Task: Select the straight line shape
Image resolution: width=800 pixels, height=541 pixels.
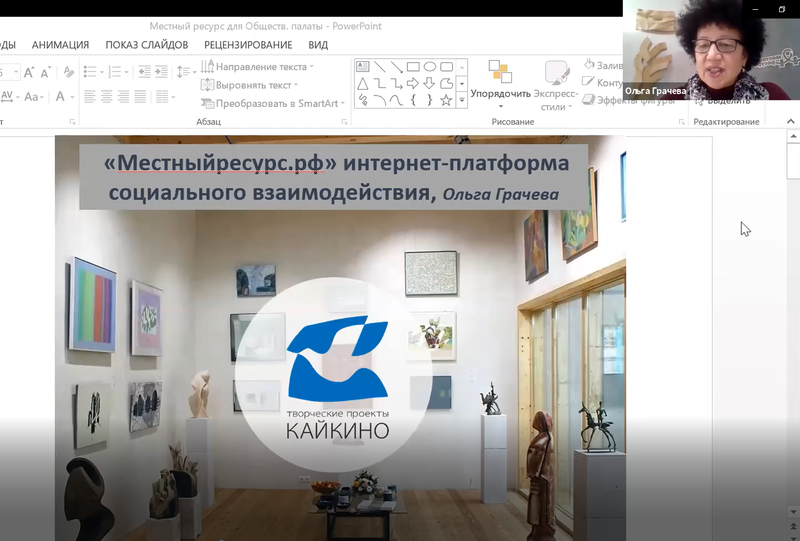Action: tap(380, 66)
